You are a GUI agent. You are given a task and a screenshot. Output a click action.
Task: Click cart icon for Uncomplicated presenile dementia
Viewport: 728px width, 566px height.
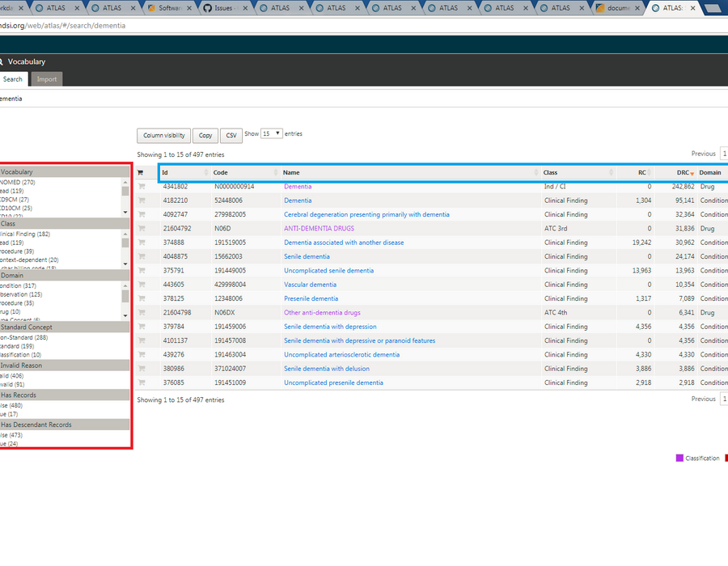(x=142, y=382)
